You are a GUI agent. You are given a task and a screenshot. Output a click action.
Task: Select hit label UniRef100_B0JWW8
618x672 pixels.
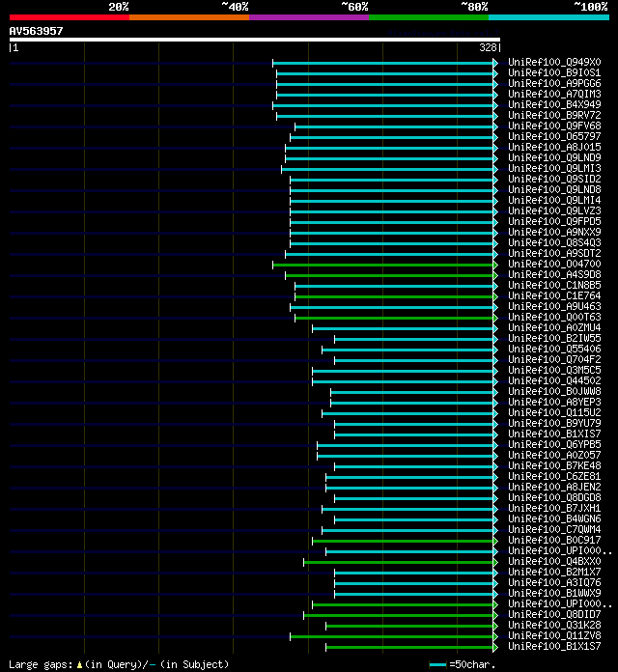[x=554, y=391]
